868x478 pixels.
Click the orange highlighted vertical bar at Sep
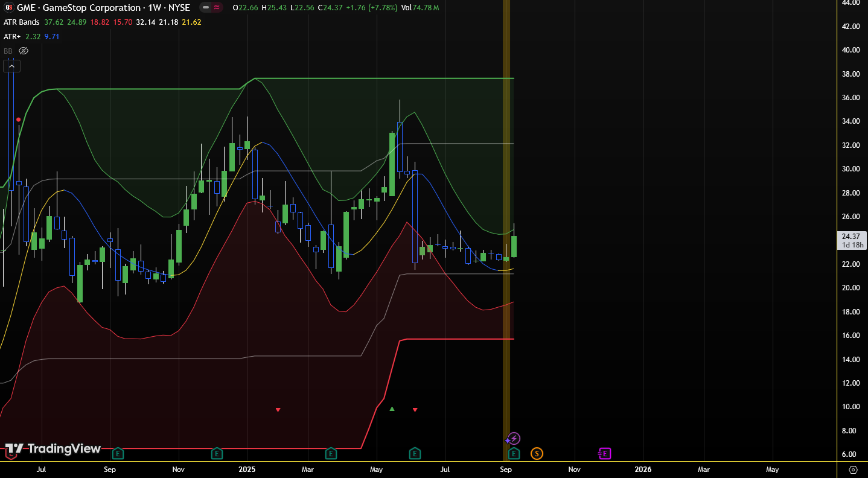tap(506, 229)
